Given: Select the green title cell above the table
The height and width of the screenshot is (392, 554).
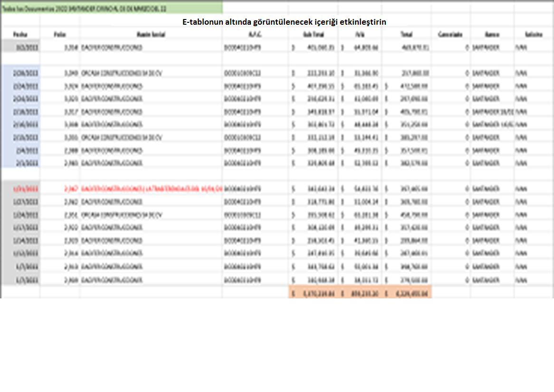Looking at the screenshot, I should pos(112,9).
